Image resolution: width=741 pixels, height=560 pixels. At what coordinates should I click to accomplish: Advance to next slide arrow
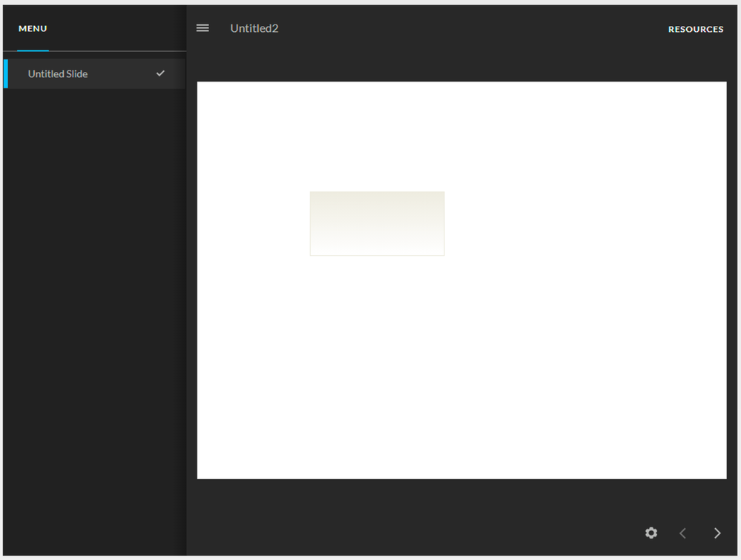717,533
